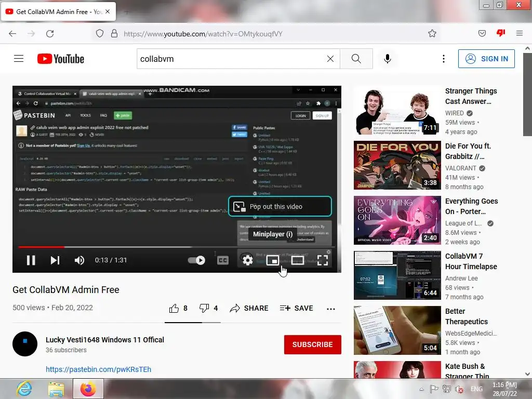Enter full screen mode

323,260
